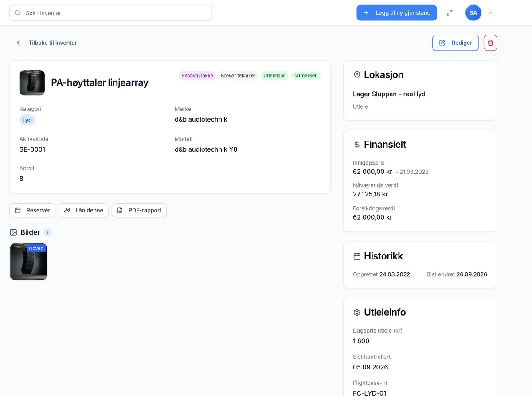Viewport: 532px width, 396px height.
Task: Click the Bilder section image icon
Action: click(x=13, y=232)
